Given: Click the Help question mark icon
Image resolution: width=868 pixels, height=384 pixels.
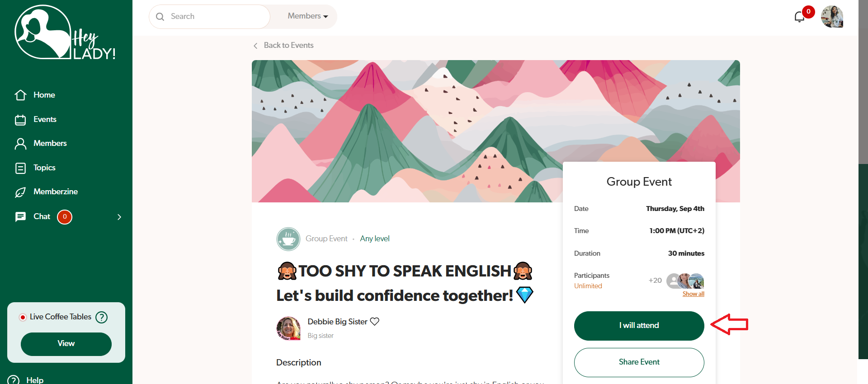Looking at the screenshot, I should tap(14, 380).
